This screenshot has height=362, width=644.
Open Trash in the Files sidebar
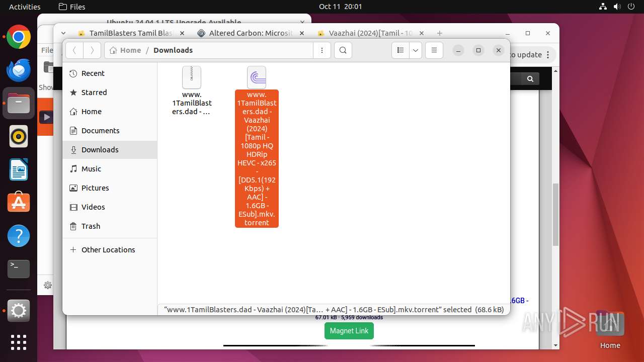click(x=110, y=226)
